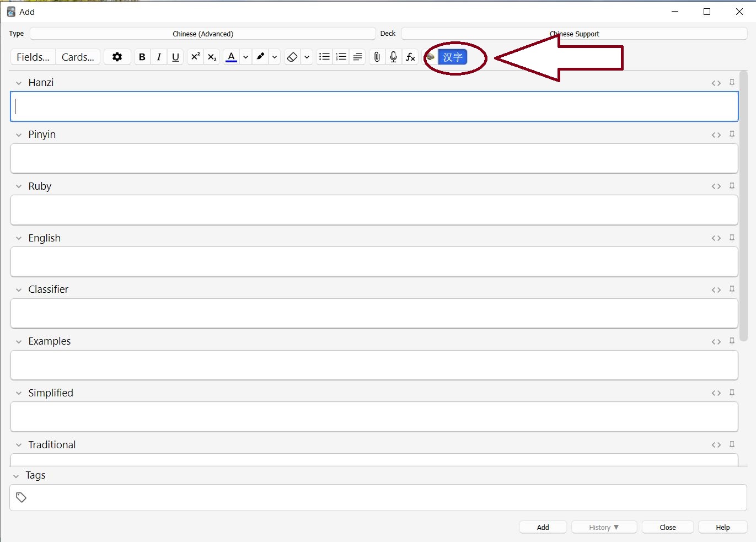Pin the Examples field as sticky
The height and width of the screenshot is (542, 756).
732,341
